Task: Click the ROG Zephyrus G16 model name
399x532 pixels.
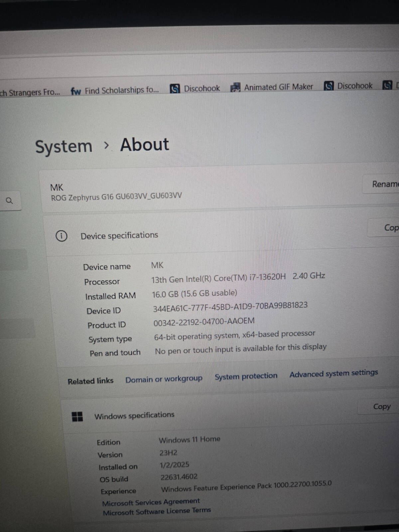Action: tap(116, 197)
